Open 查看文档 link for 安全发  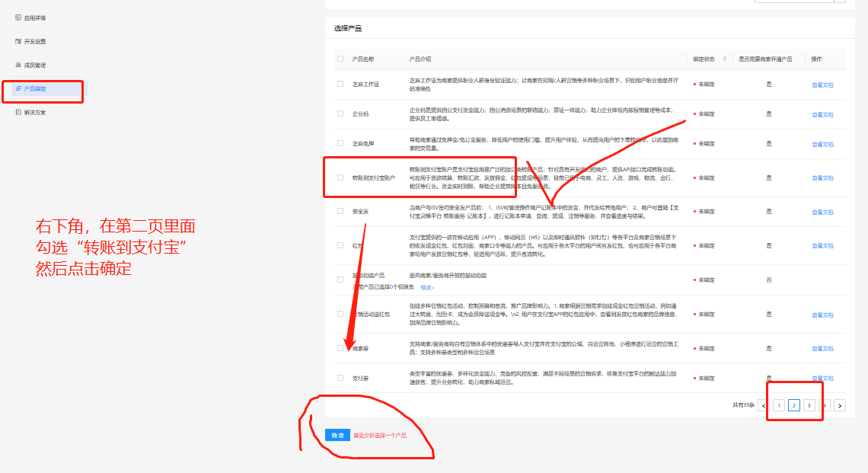click(x=822, y=212)
